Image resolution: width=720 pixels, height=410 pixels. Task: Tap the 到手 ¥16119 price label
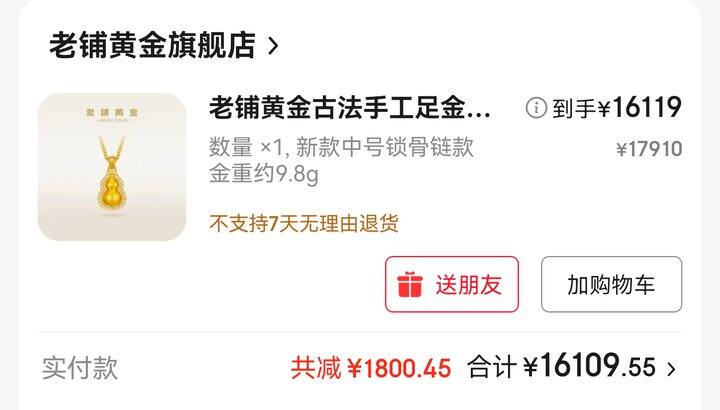(x=617, y=108)
